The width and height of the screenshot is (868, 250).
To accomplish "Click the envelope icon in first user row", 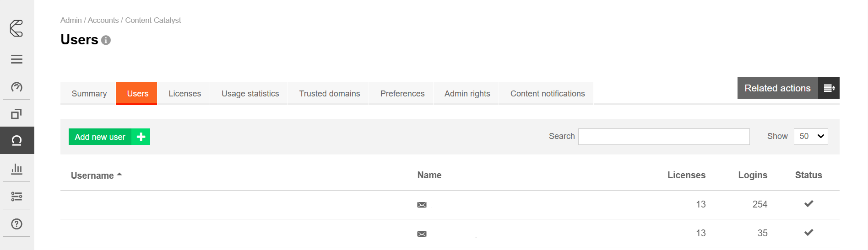I will click(422, 205).
